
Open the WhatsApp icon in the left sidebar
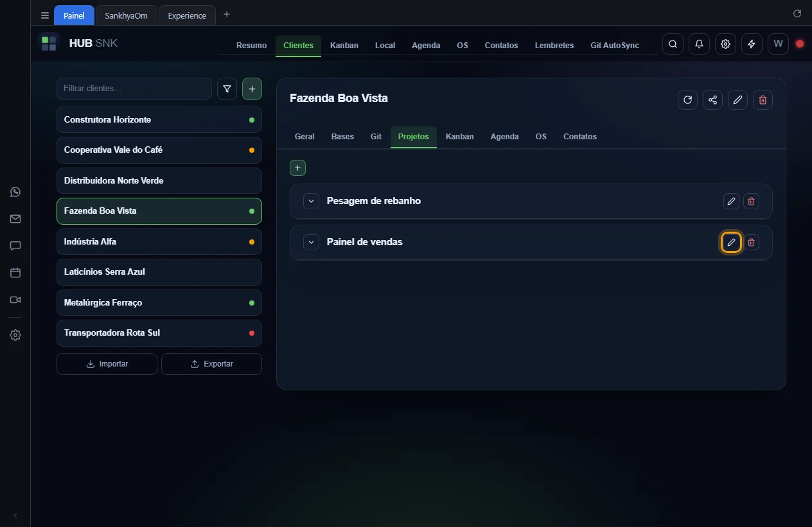[15, 192]
